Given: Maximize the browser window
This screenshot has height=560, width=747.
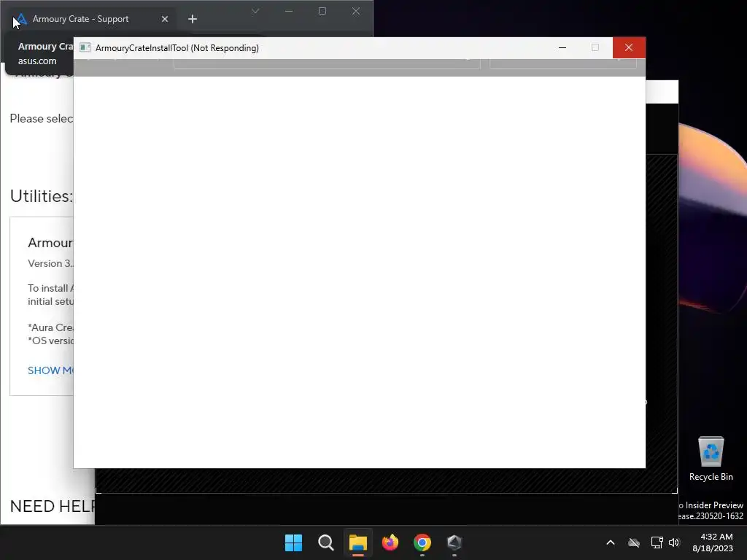Looking at the screenshot, I should point(322,11).
